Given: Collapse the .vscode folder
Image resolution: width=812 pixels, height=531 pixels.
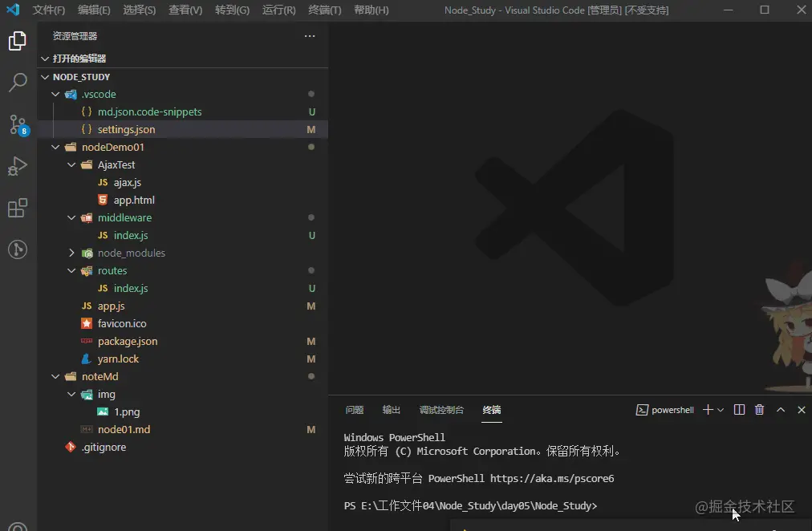Looking at the screenshot, I should [55, 94].
